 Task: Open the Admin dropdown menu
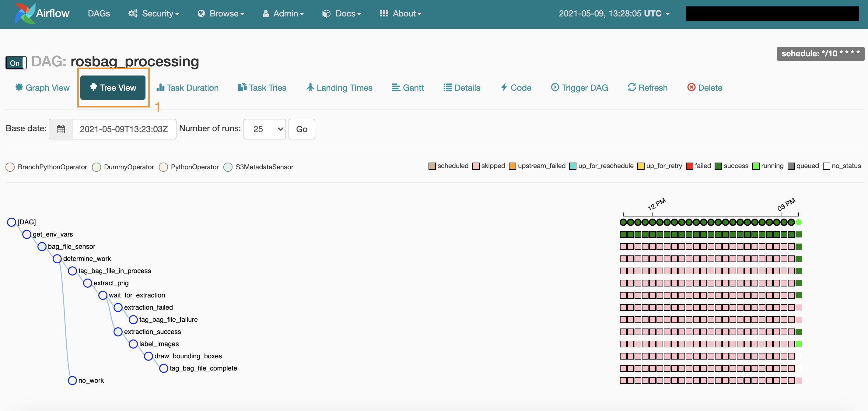pos(283,13)
